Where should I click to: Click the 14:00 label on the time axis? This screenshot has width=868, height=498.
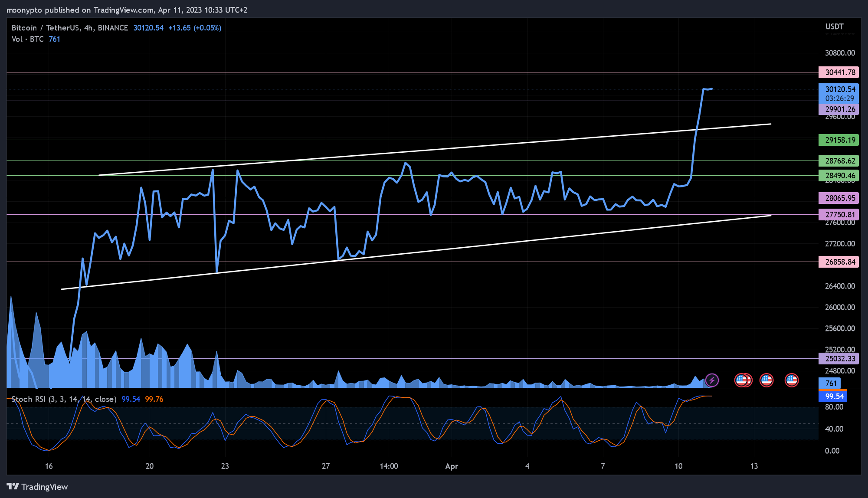point(389,466)
